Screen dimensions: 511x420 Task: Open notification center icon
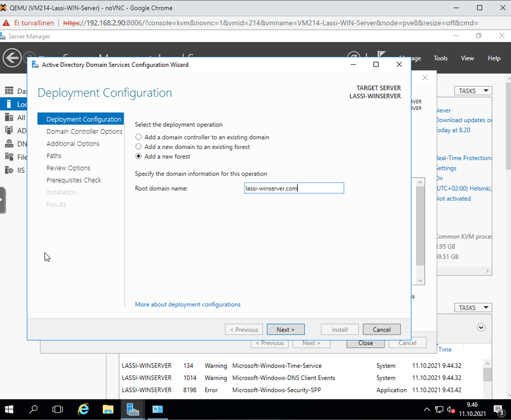point(499,410)
